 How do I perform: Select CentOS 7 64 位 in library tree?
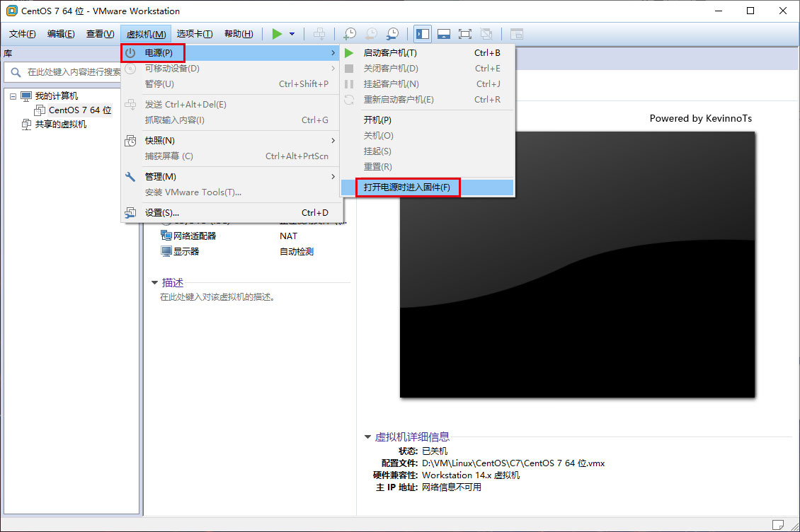79,110
